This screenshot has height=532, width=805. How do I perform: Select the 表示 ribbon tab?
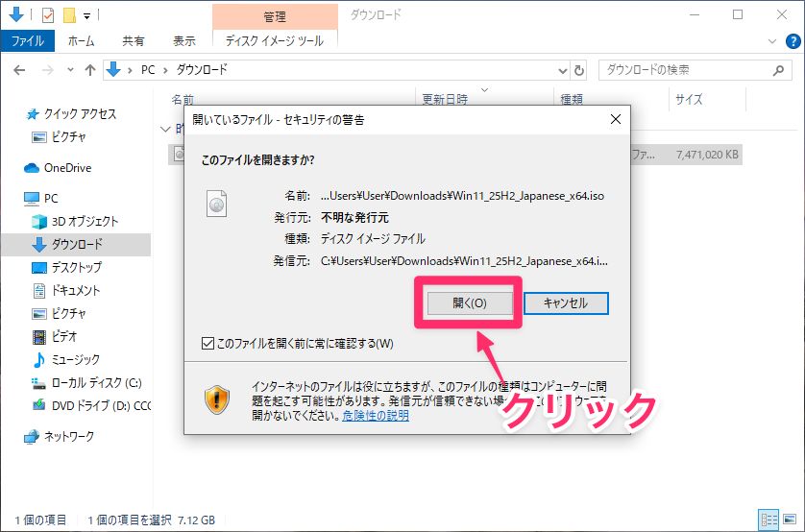point(183,41)
